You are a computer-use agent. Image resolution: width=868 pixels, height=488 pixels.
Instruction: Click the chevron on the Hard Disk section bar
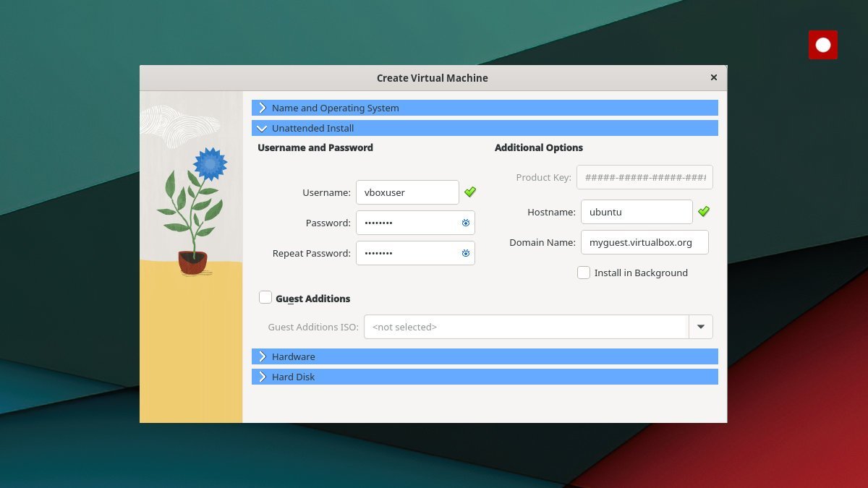[x=262, y=376]
